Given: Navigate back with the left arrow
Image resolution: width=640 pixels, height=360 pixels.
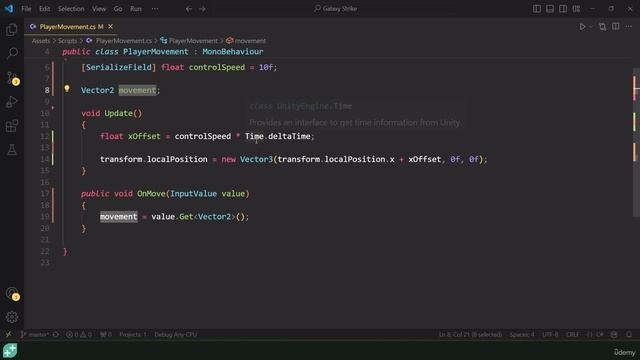Looking at the screenshot, I should (189, 9).
